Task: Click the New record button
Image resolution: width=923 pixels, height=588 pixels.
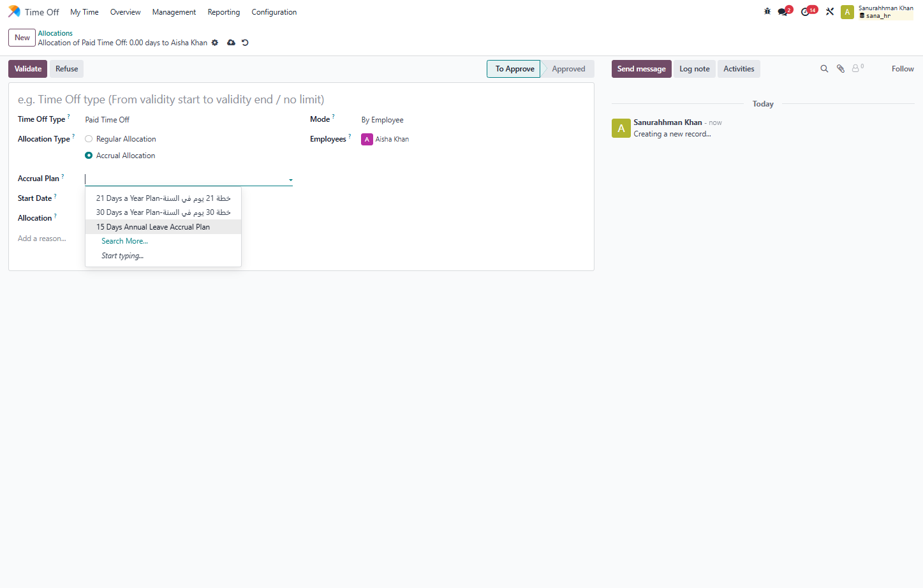Action: 22,38
